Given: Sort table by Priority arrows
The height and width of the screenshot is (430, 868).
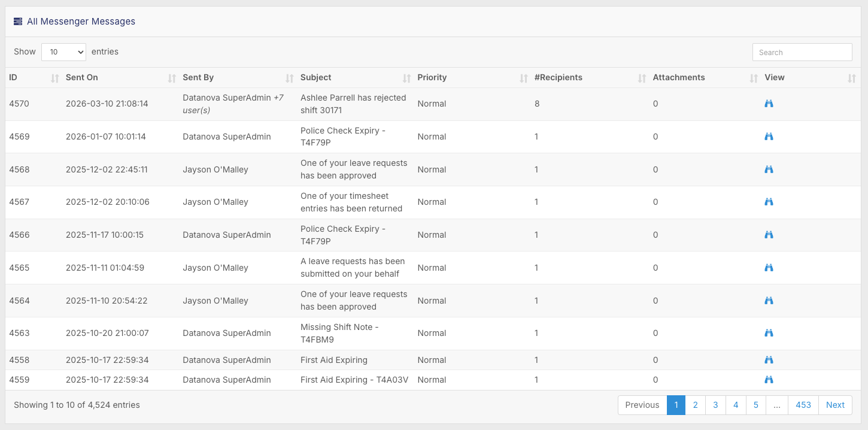Looking at the screenshot, I should 524,78.
